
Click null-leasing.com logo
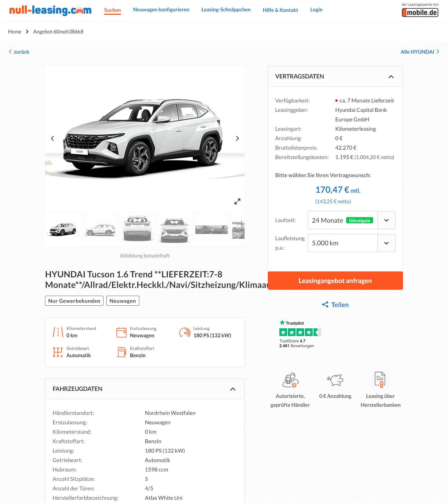click(50, 11)
